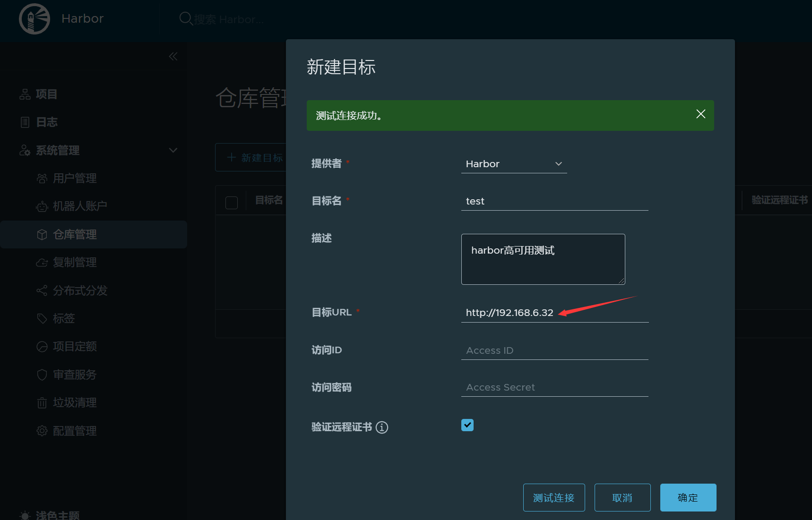Focus the Access ID input field

[x=555, y=350]
